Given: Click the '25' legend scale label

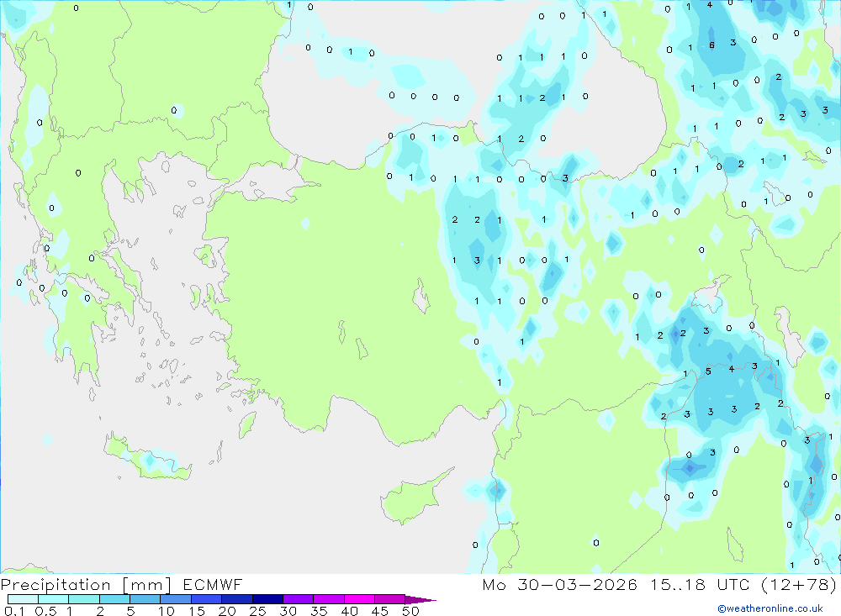Looking at the screenshot, I should pyautogui.click(x=258, y=611).
